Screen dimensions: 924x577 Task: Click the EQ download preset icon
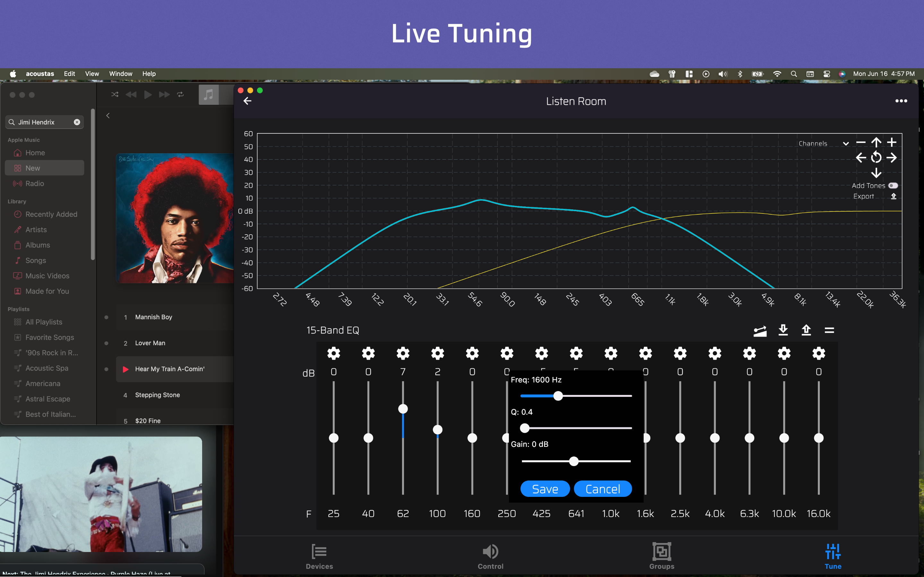click(x=783, y=330)
